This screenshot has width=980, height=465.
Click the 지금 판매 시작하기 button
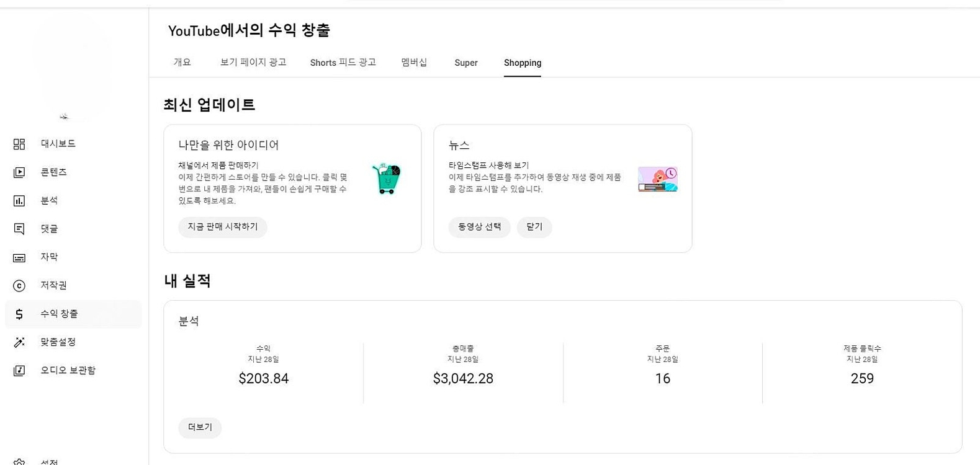click(x=222, y=227)
